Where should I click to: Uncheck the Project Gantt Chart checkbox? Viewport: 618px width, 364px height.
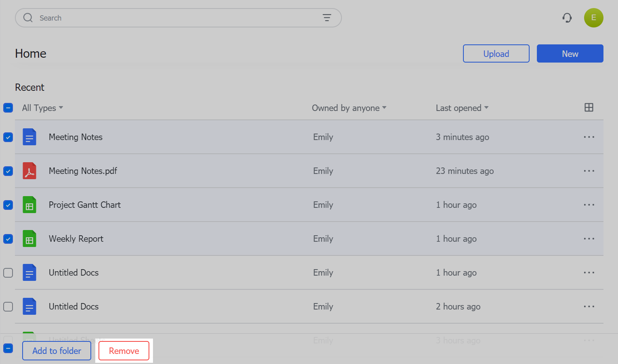click(8, 205)
